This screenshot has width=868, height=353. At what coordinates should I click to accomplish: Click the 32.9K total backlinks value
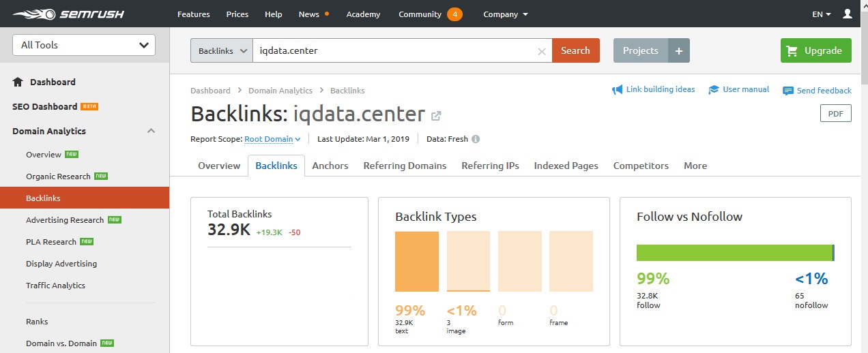(x=229, y=230)
